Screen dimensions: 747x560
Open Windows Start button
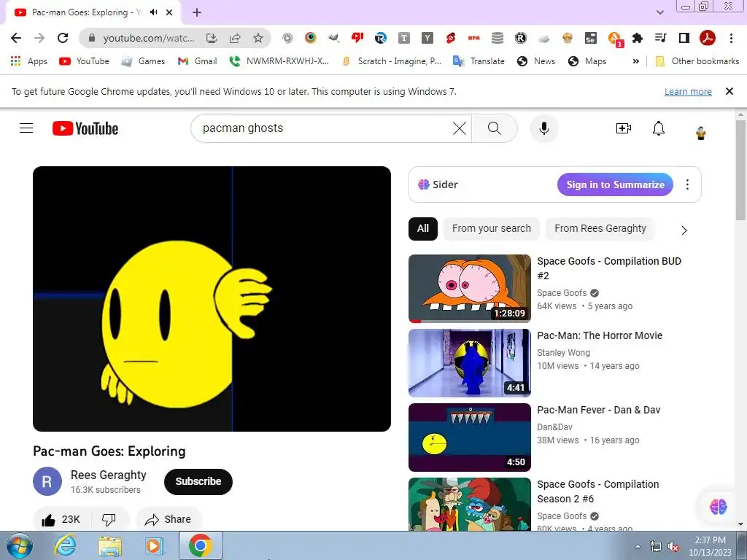pos(18,545)
